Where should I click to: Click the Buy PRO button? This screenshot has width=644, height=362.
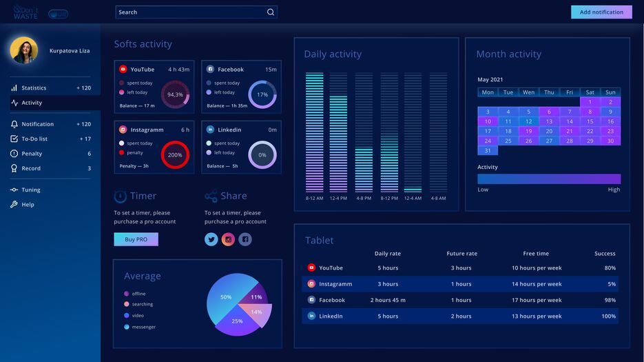tap(136, 239)
